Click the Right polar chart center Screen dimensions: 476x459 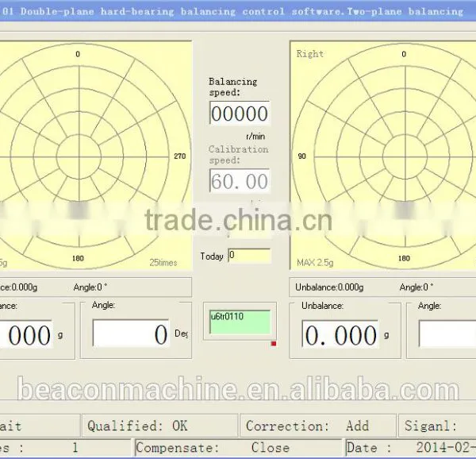click(405, 156)
